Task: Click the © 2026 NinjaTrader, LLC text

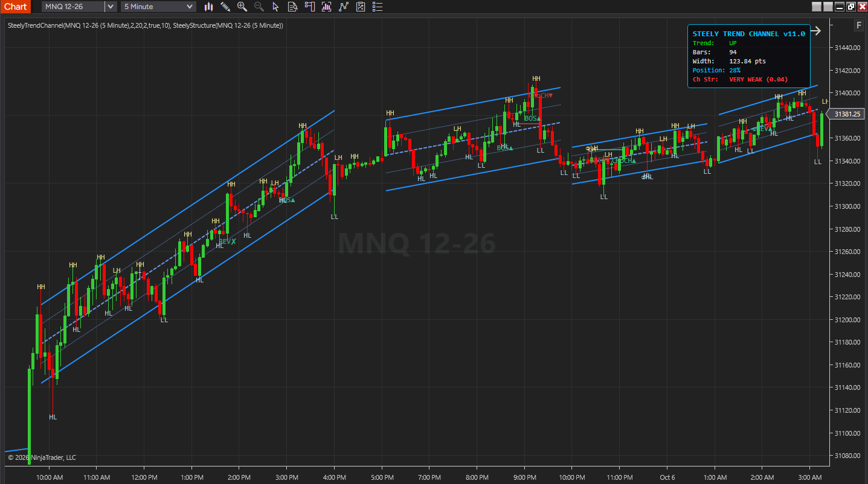Action: (x=42, y=457)
